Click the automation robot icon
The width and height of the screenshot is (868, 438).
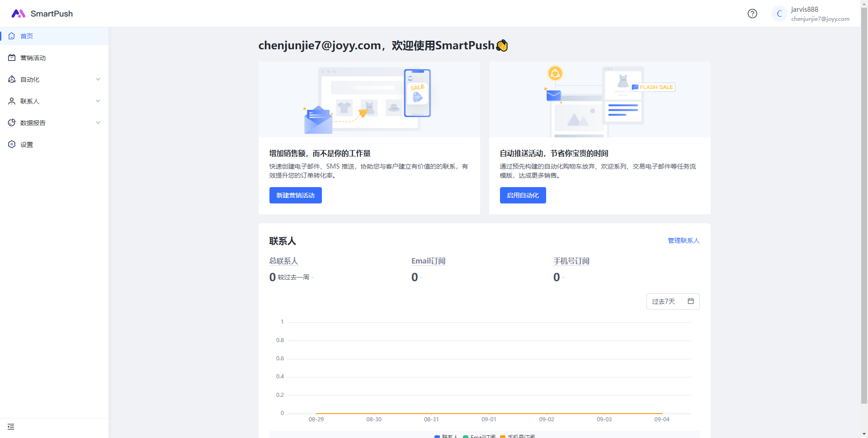(12, 80)
